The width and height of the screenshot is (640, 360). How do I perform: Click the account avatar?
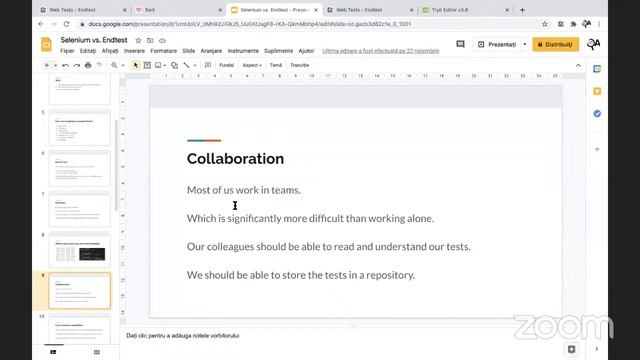[x=593, y=44]
